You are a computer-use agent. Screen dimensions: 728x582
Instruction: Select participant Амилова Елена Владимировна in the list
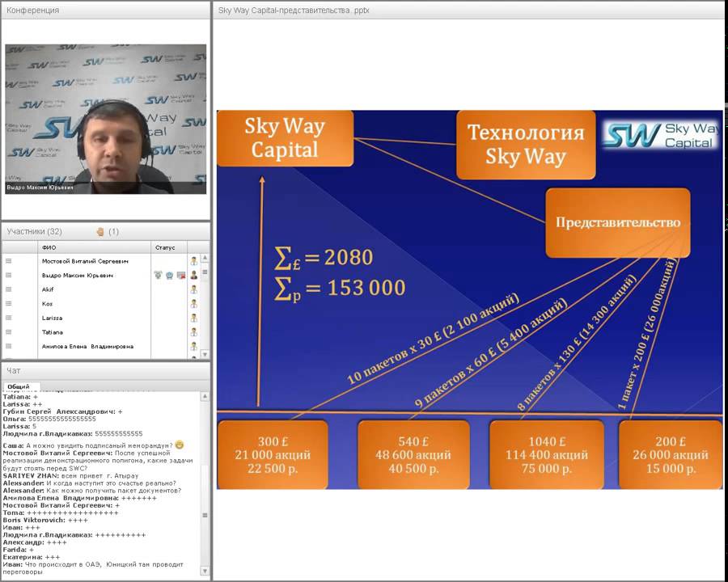coord(87,346)
